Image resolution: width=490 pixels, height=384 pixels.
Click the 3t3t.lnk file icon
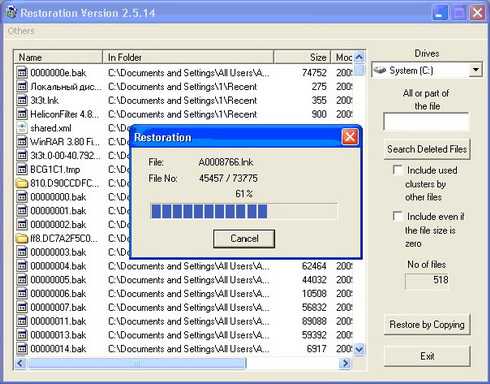[22, 100]
